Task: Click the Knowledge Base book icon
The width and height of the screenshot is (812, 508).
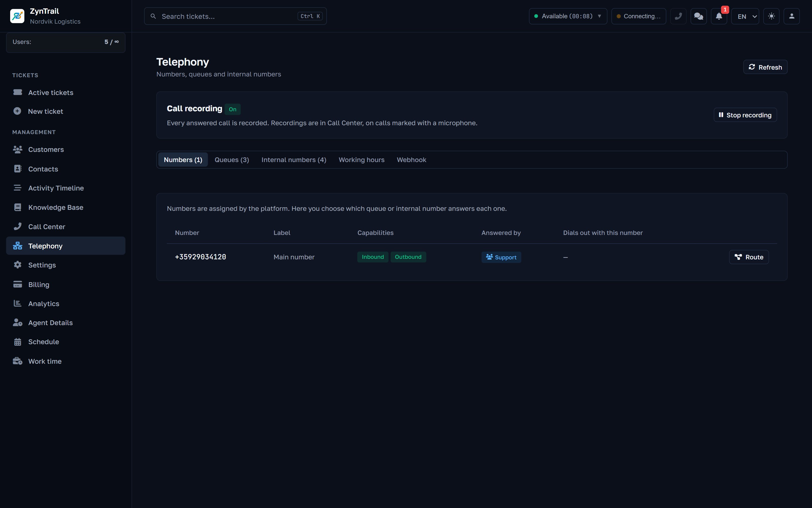Action: (18, 207)
